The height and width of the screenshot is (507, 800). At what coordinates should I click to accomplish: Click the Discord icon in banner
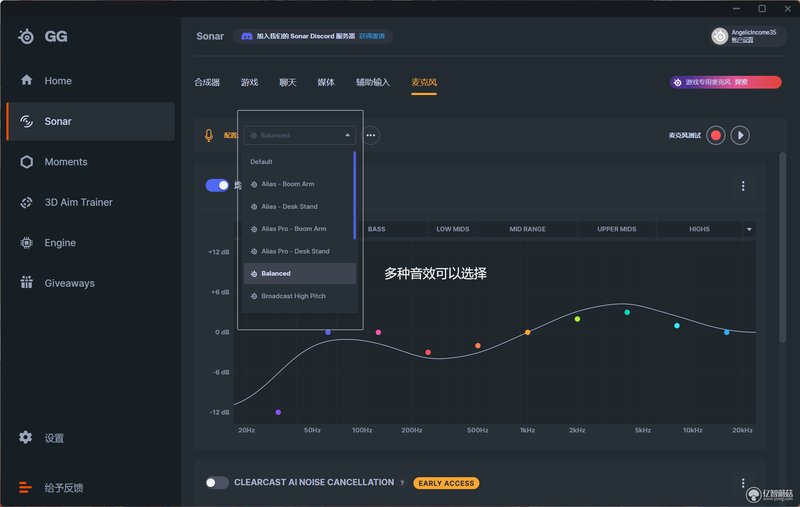pos(246,36)
